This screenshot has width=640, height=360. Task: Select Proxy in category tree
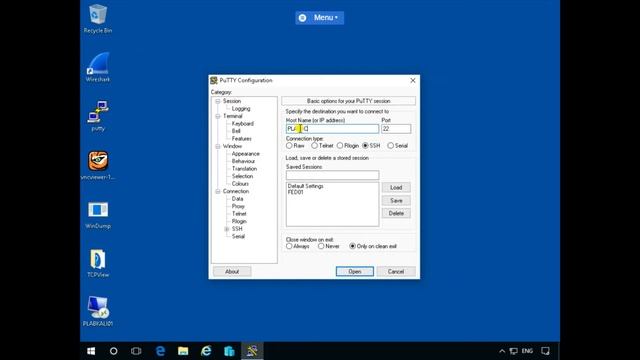238,207
